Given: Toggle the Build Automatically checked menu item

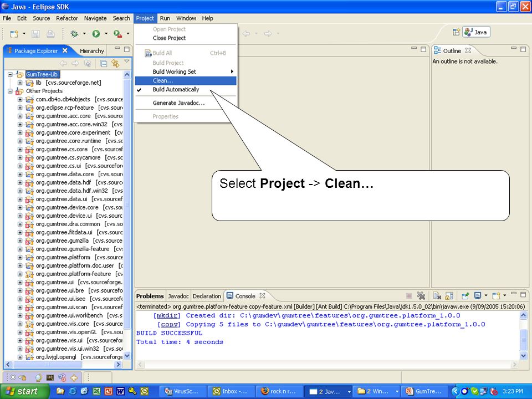Looking at the screenshot, I should [x=186, y=90].
